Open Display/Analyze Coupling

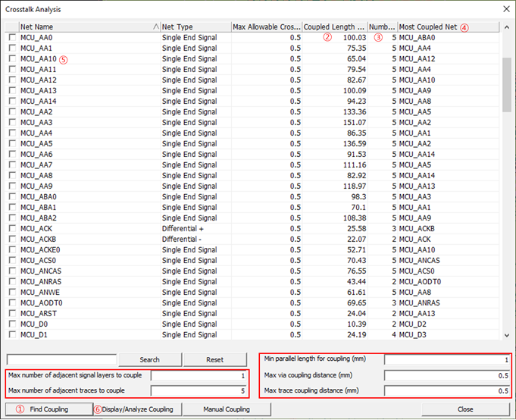[x=138, y=409]
